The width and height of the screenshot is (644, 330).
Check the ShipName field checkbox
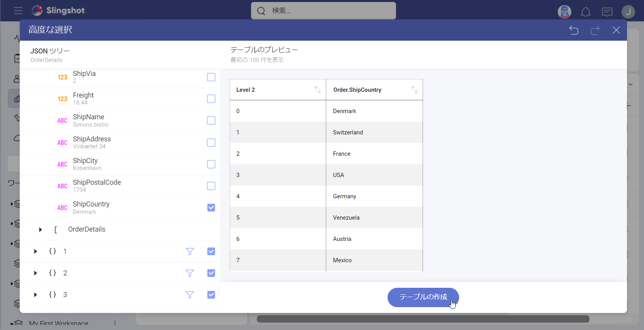pos(211,120)
